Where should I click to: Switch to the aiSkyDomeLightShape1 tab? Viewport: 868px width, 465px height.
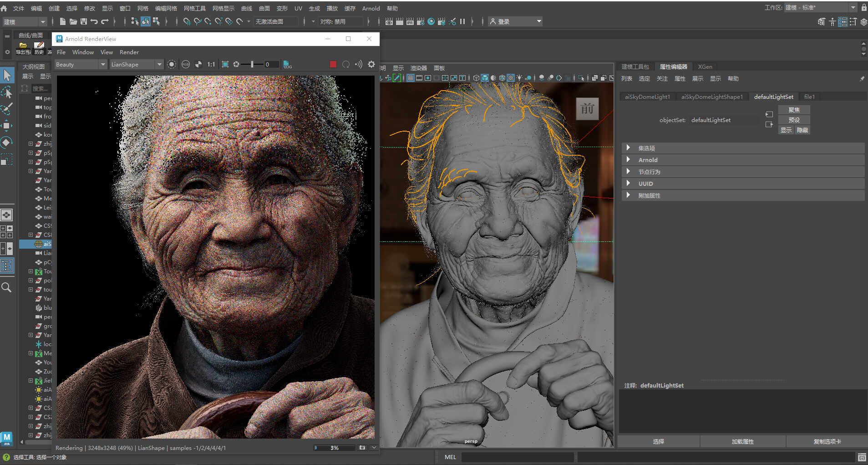711,97
